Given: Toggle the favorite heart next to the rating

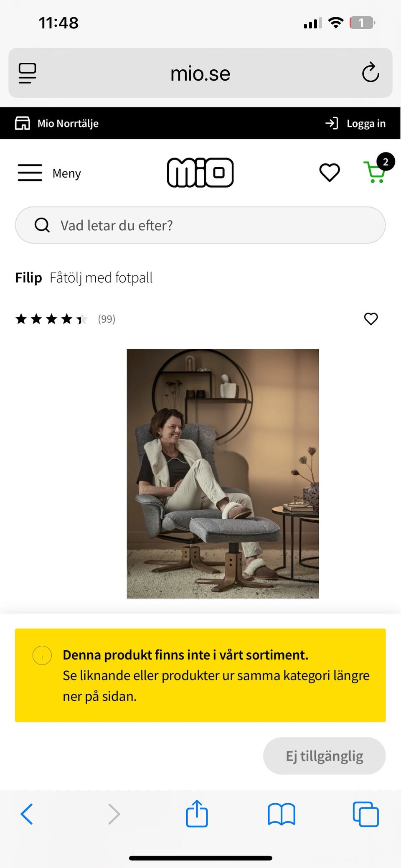Looking at the screenshot, I should pos(371,319).
